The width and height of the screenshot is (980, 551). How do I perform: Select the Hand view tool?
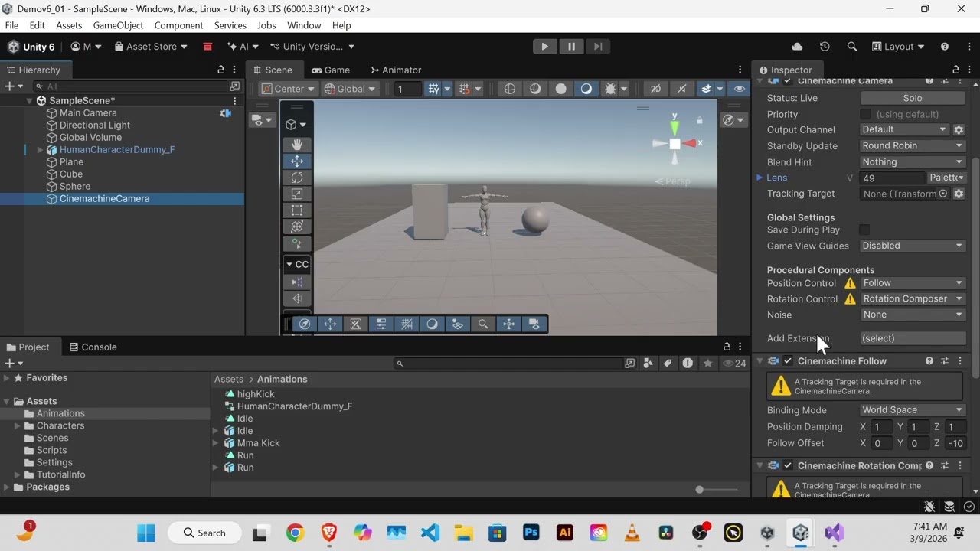point(297,145)
